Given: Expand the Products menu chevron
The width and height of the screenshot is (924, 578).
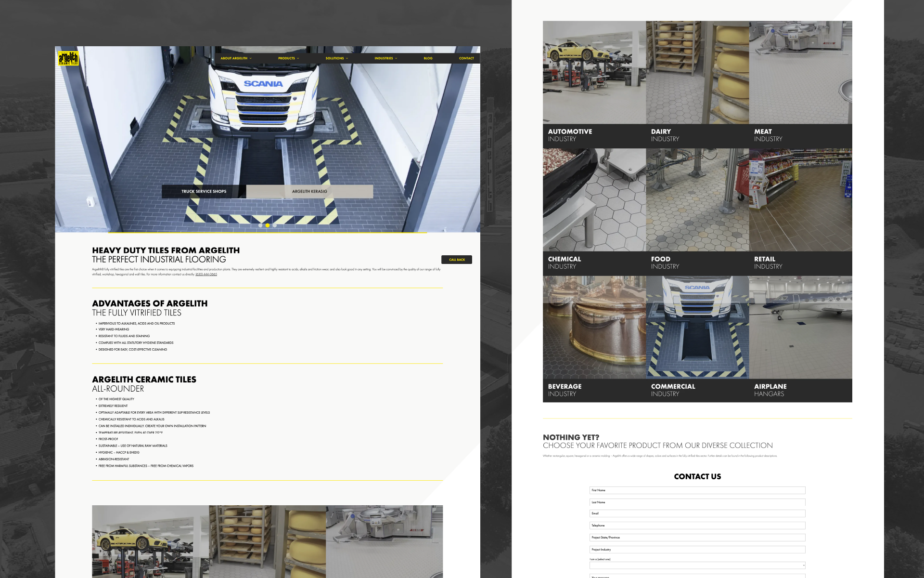Looking at the screenshot, I should (x=298, y=58).
